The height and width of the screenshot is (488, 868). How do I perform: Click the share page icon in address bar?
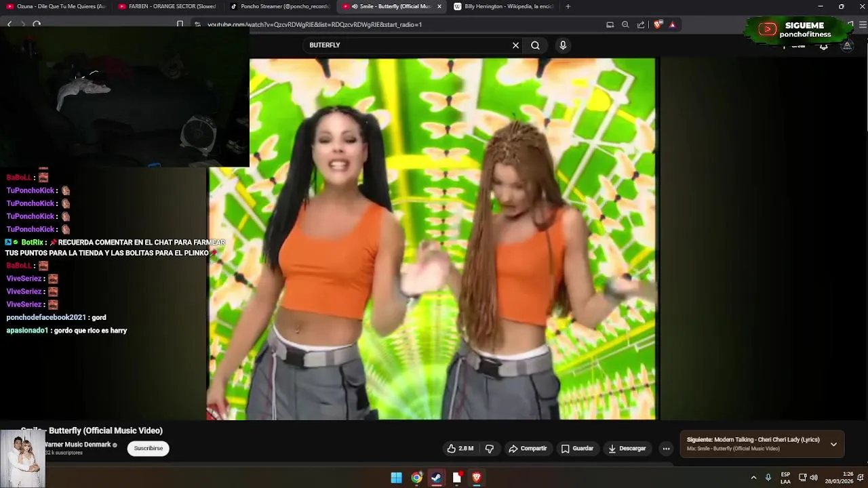point(641,24)
